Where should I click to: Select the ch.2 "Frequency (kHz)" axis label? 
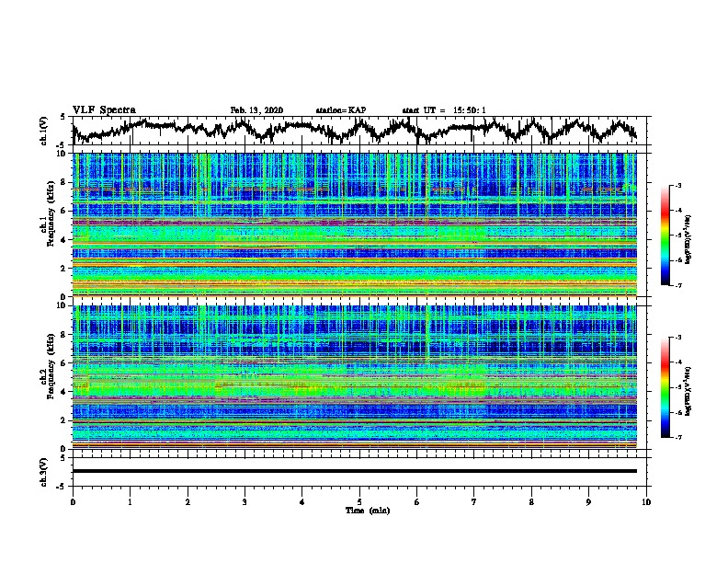tap(51, 366)
